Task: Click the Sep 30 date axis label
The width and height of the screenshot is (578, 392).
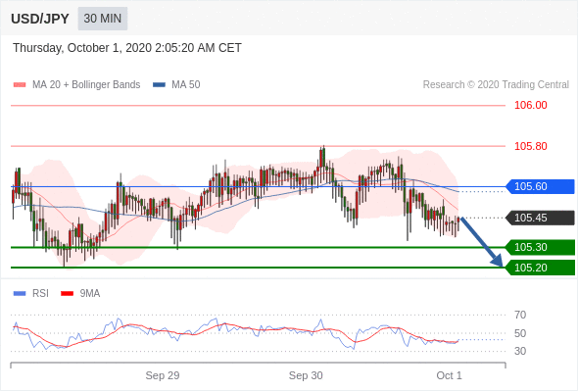Action: pos(306,375)
